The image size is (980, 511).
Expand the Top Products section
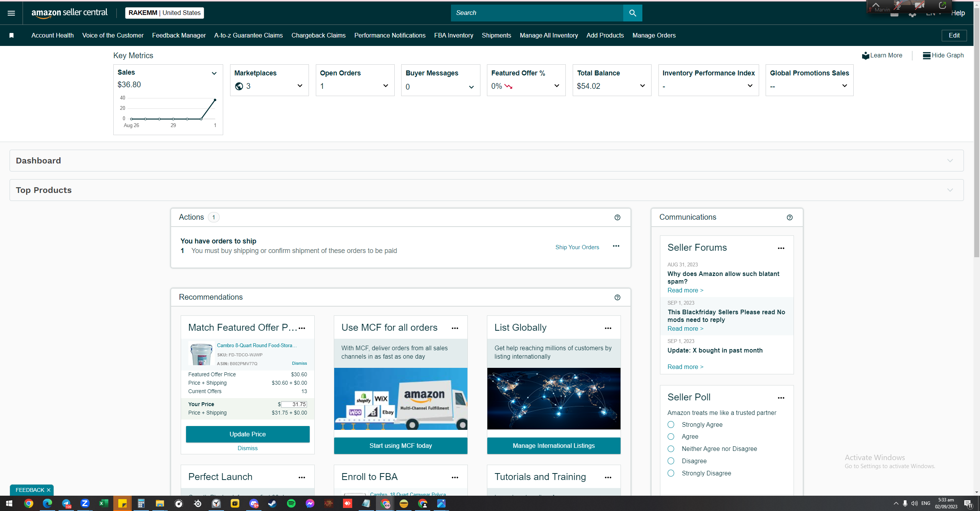950,190
